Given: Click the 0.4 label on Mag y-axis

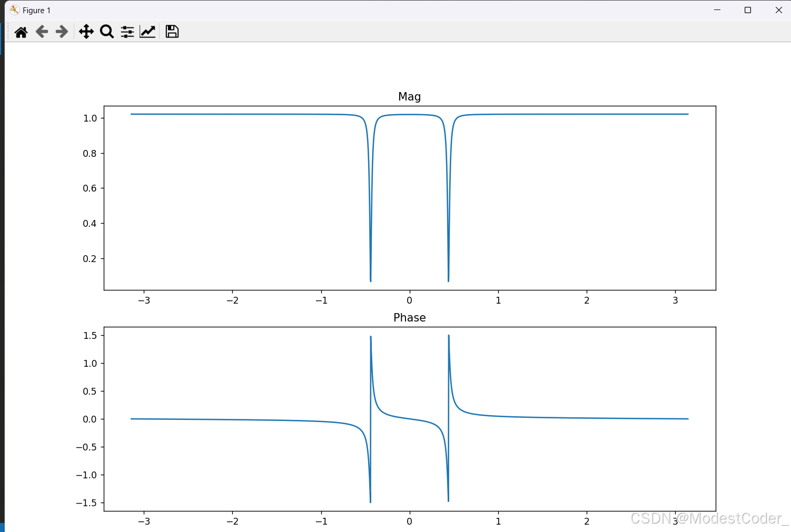Looking at the screenshot, I should point(90,224).
